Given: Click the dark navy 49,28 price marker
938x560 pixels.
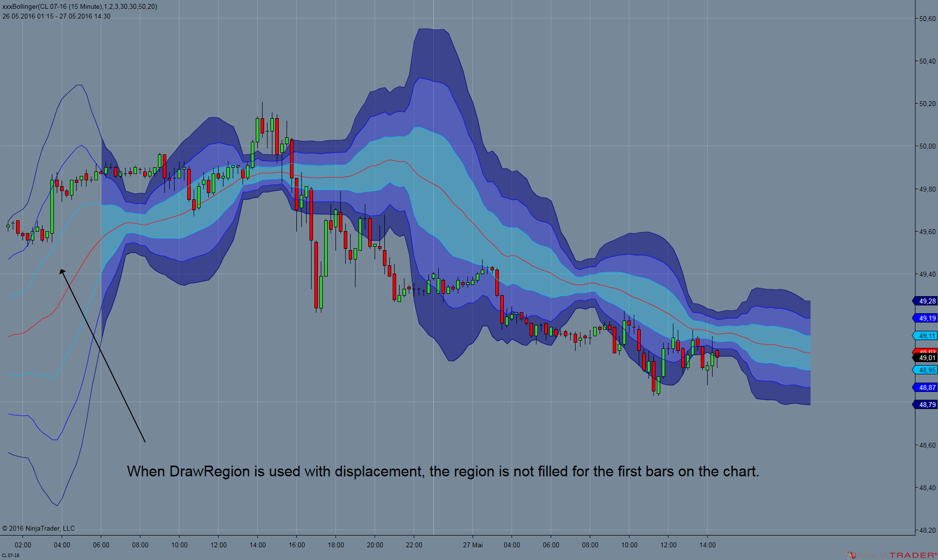Looking at the screenshot, I should [x=925, y=301].
